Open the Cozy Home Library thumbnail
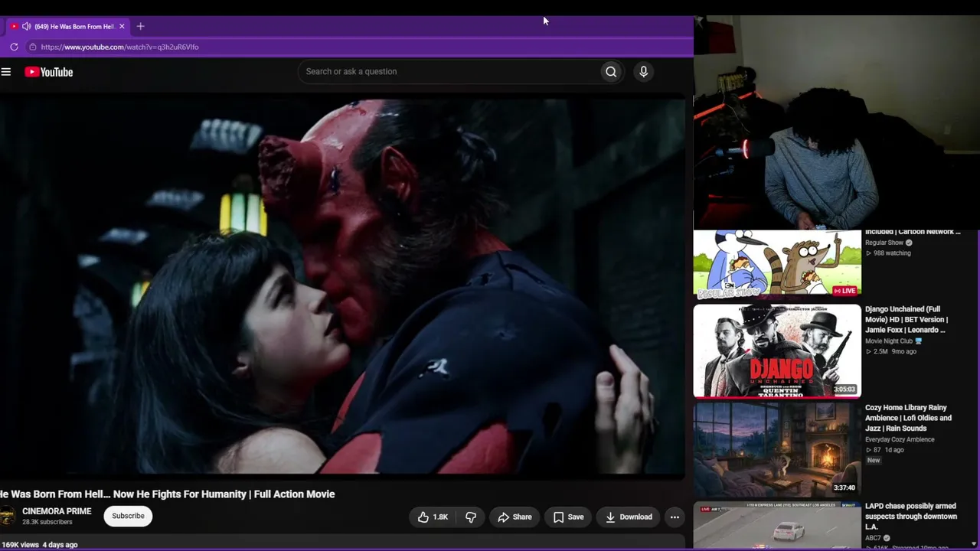Screen dimensions: 980x551 [x=777, y=450]
